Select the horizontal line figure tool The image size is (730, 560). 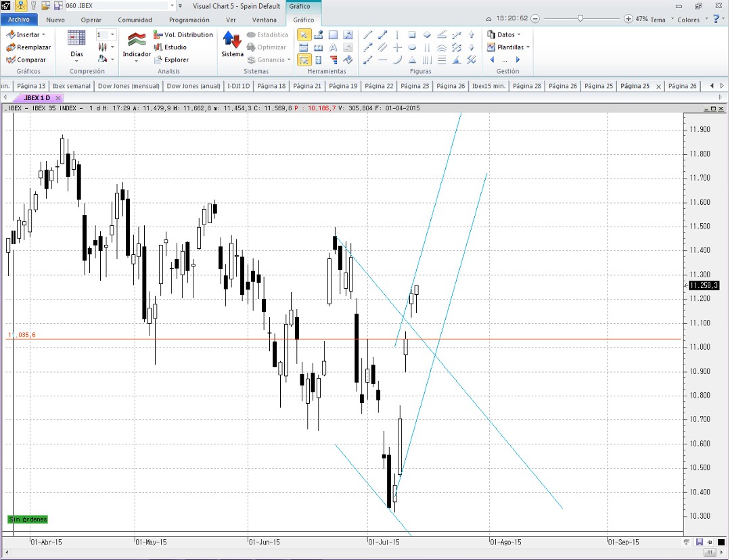pos(383,60)
